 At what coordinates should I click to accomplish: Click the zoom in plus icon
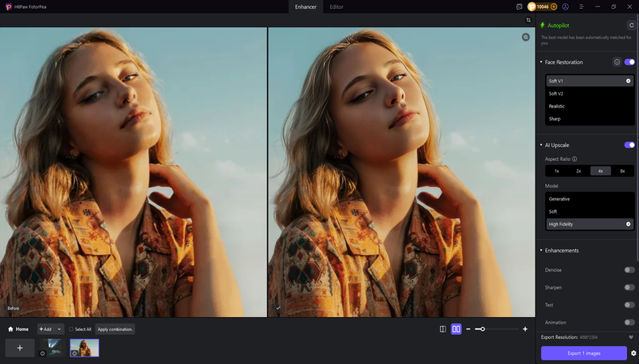[525, 329]
